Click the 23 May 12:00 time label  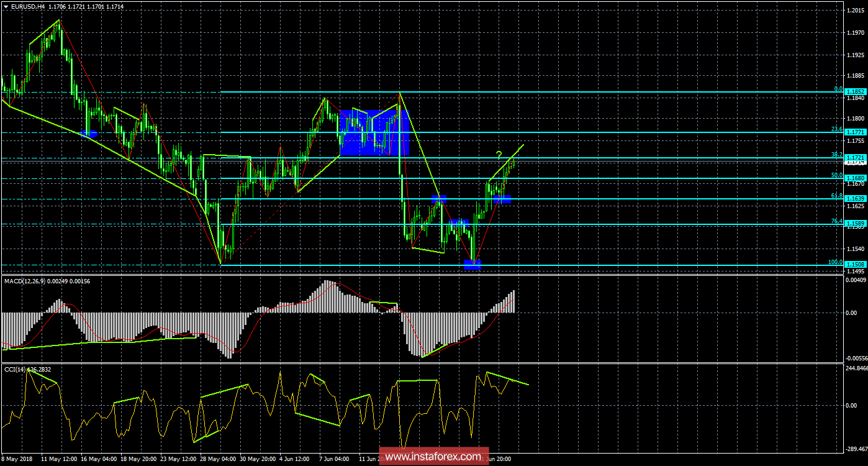179,459
